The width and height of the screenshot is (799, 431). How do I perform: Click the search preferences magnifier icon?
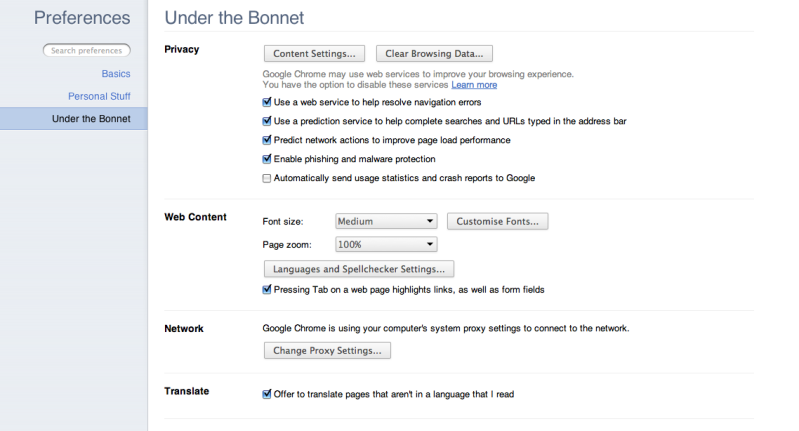50,50
